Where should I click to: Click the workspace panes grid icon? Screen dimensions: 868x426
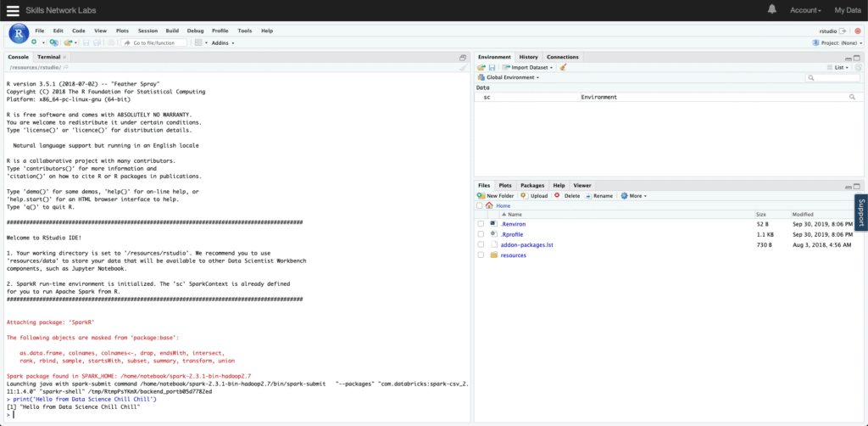coord(198,42)
